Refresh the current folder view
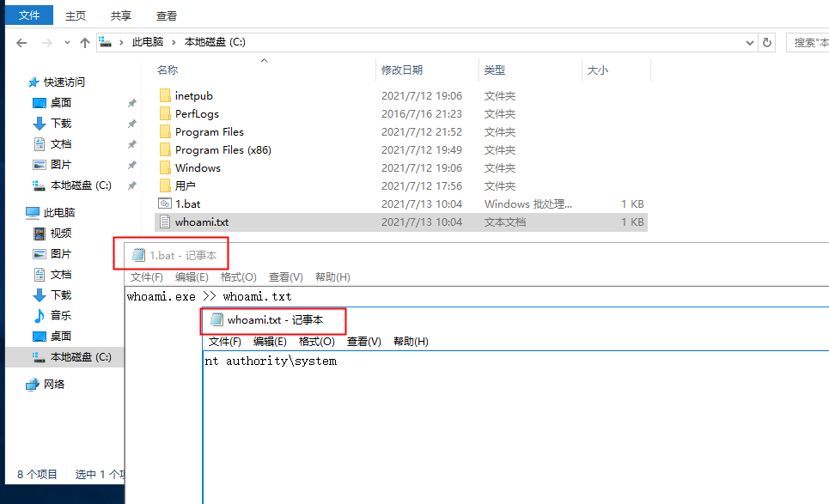This screenshot has height=504, width=829. (767, 42)
